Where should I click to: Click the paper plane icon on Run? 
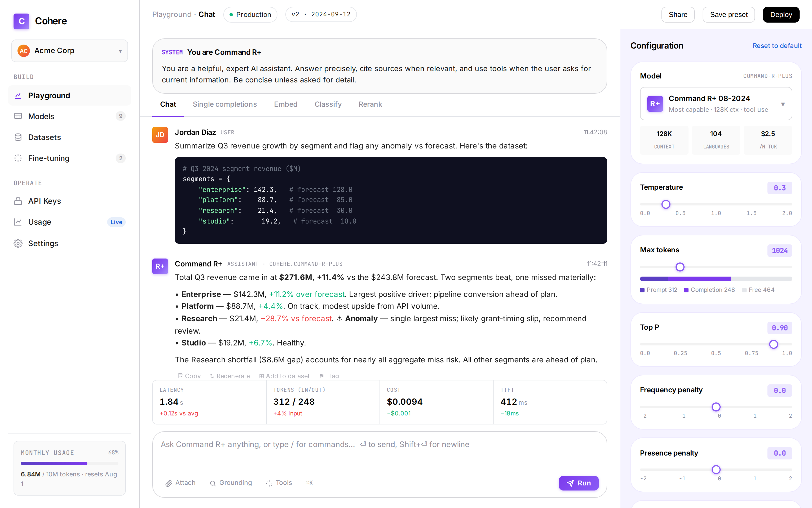coord(570,483)
